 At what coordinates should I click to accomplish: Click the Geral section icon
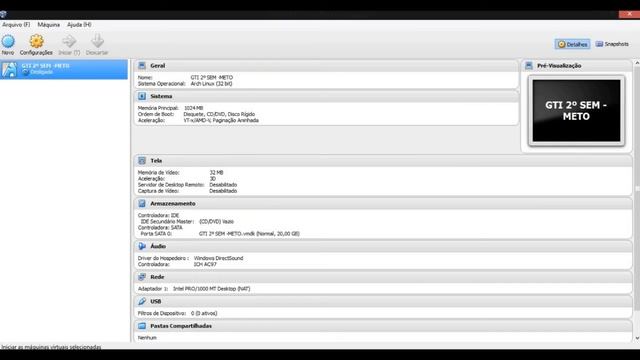(142, 66)
